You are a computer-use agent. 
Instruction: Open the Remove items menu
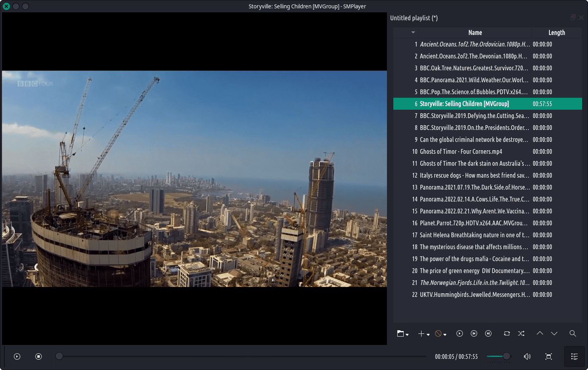point(441,333)
